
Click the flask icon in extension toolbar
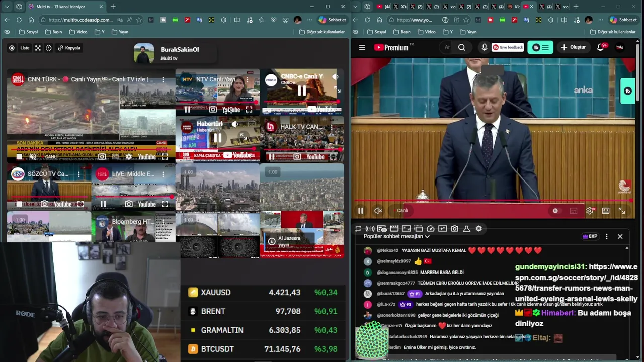(467, 229)
